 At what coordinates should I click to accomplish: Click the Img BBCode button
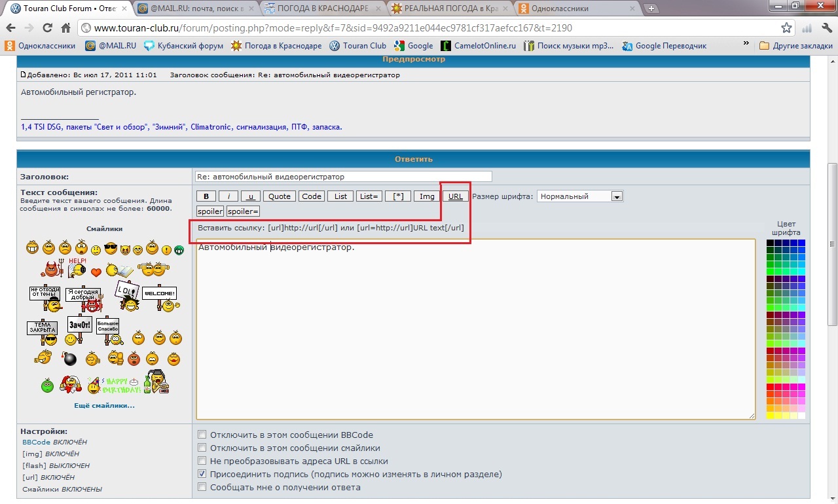coord(427,196)
